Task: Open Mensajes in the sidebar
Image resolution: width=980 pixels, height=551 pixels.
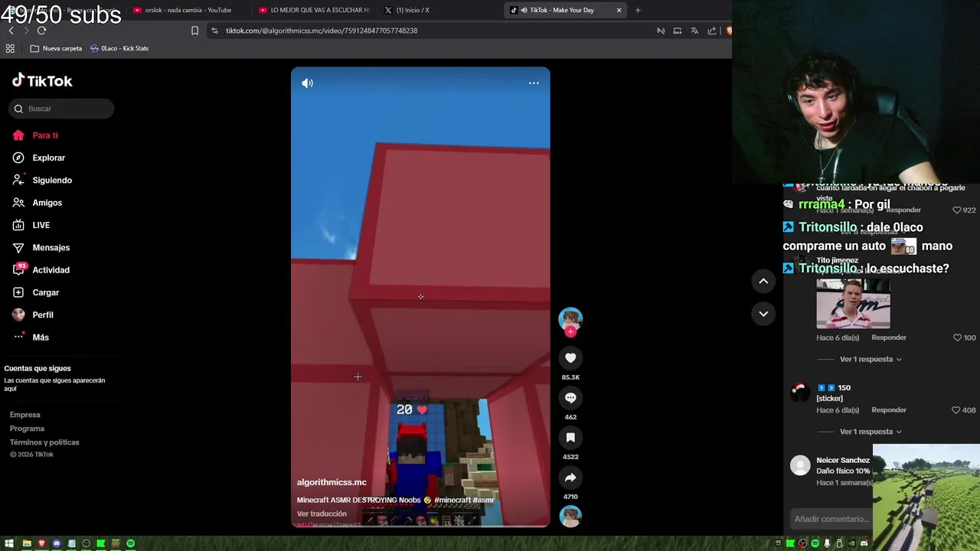Action: click(41, 247)
